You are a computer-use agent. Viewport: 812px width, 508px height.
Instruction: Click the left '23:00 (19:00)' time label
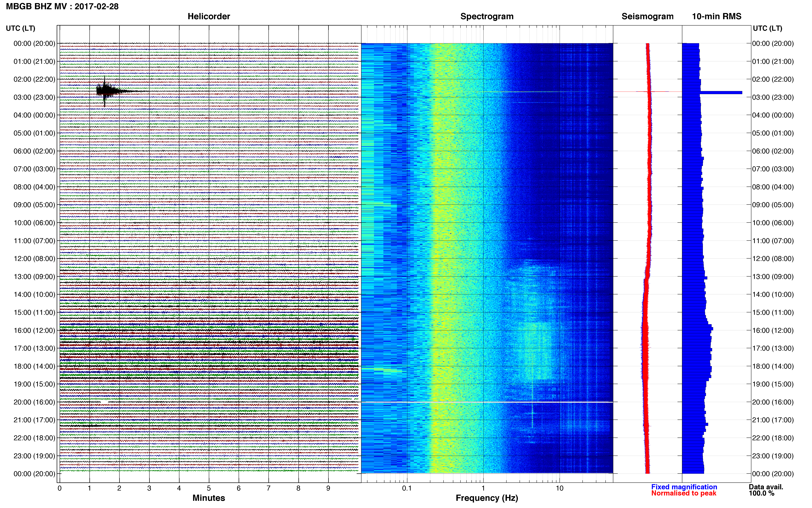pyautogui.click(x=34, y=456)
